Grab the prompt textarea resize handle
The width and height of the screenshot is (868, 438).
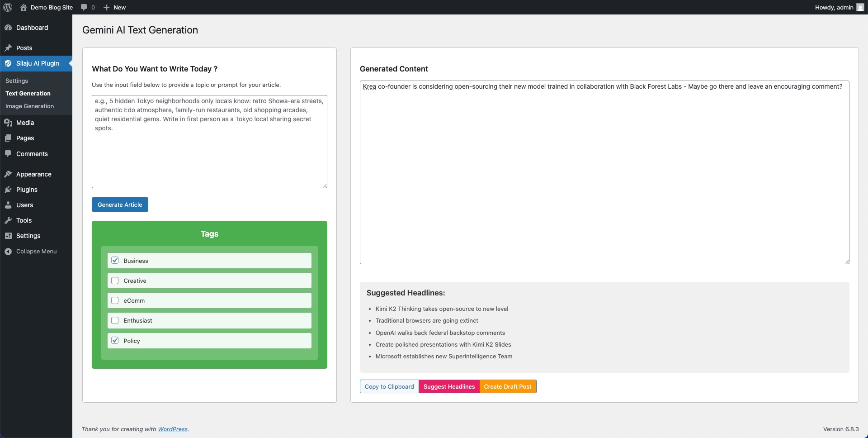tap(325, 186)
